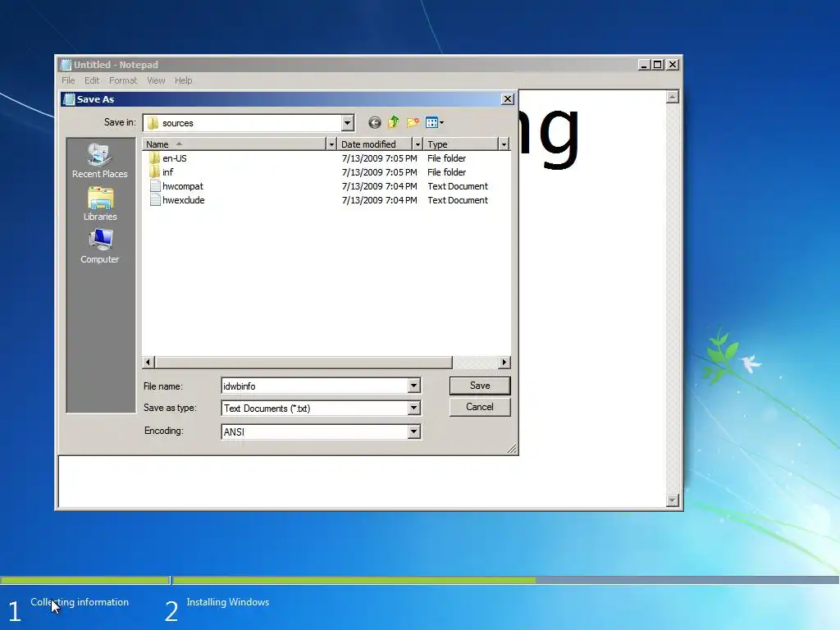This screenshot has height=630, width=840.
Task: Expand the Save as type dropdown
Action: (413, 409)
